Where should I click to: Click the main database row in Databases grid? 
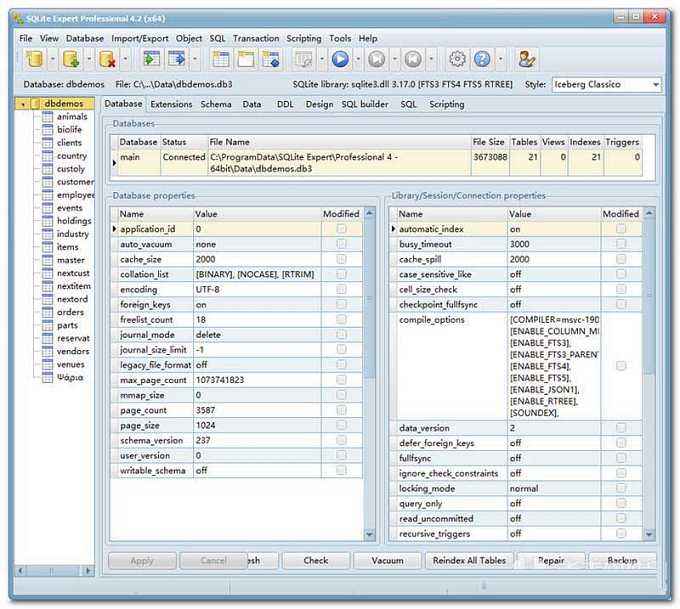tap(376, 163)
